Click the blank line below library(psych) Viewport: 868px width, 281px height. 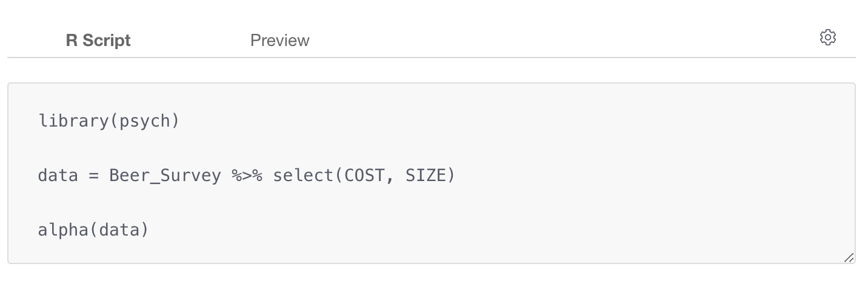pos(432,148)
